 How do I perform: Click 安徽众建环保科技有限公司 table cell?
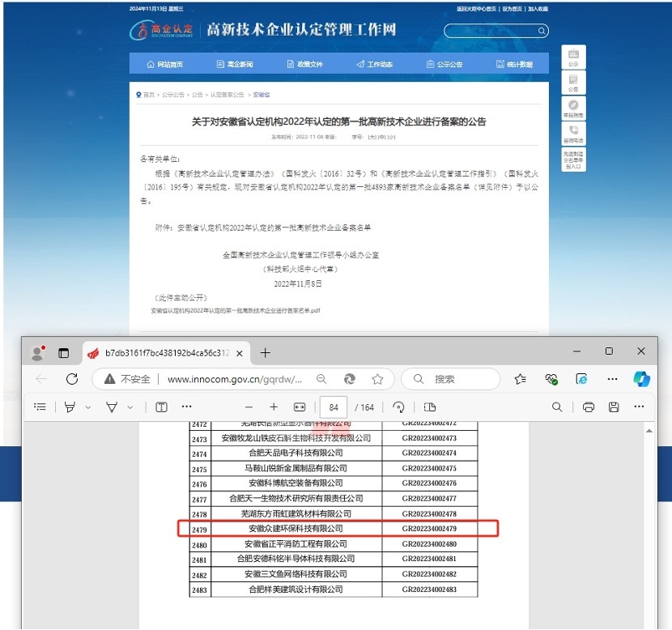coord(296,529)
